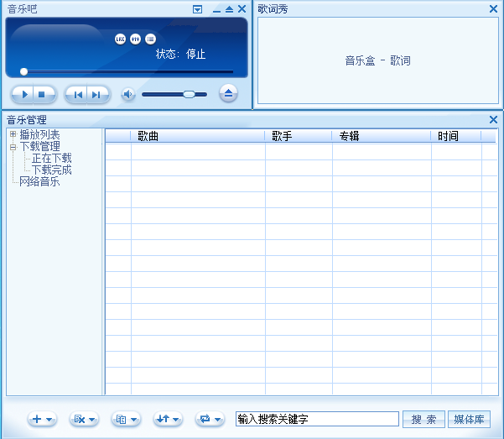Screen dimensions: 504x439
Task: Open the equalizer icon in player
Action: [x=135, y=39]
